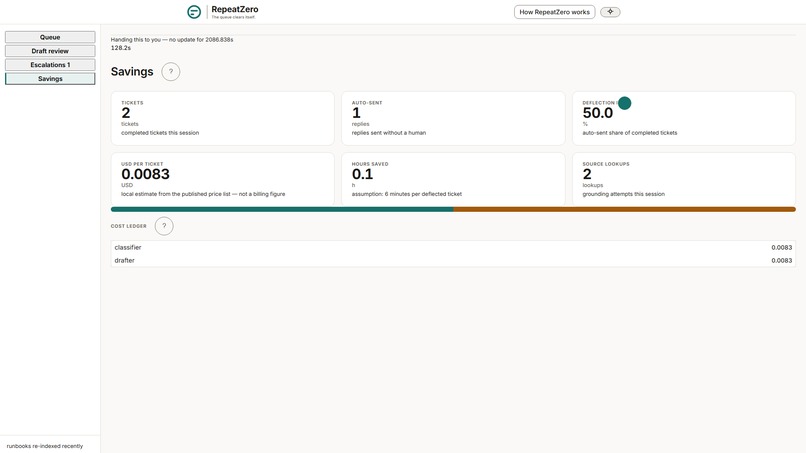Click the drafter cost 0.0083

point(781,260)
